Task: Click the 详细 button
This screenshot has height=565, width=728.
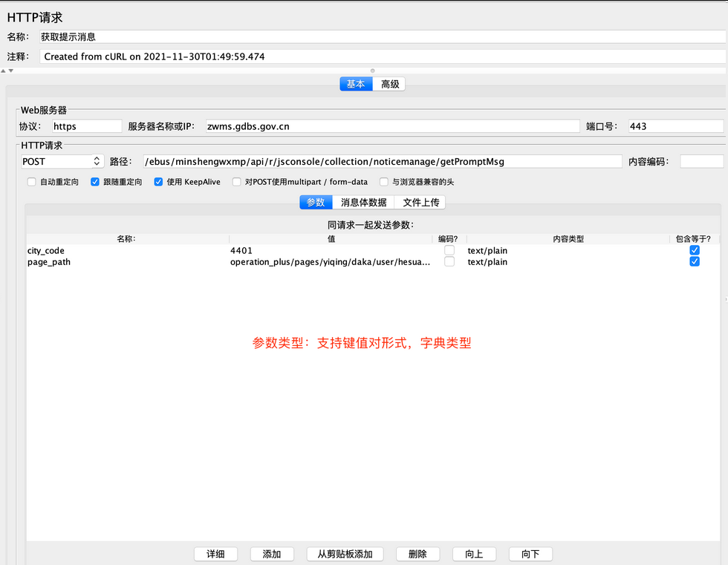Action: (215, 554)
